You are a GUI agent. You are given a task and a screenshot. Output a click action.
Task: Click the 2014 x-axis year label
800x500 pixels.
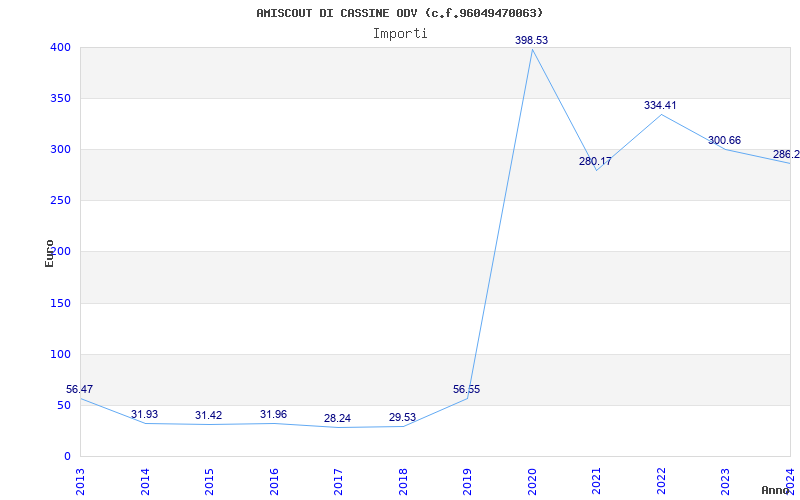pos(145,482)
